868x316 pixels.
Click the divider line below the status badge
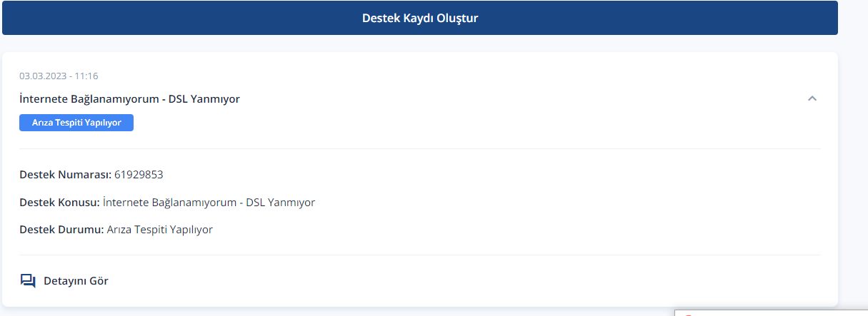[x=419, y=148]
